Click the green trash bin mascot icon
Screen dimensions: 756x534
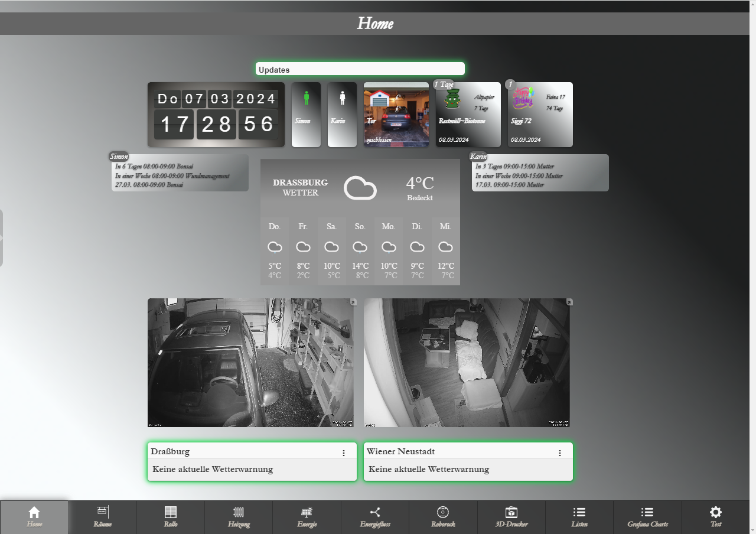[x=452, y=99]
